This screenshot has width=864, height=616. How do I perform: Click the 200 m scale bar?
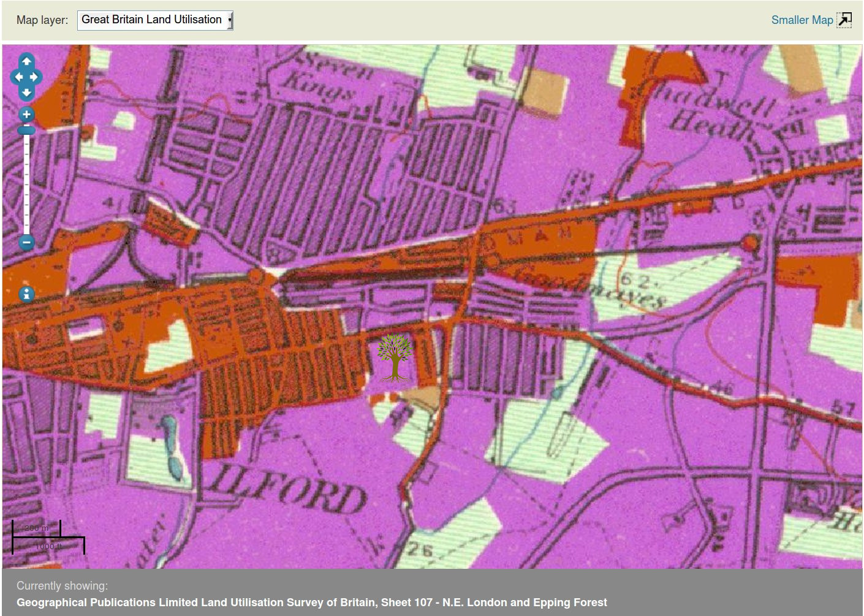(x=37, y=528)
